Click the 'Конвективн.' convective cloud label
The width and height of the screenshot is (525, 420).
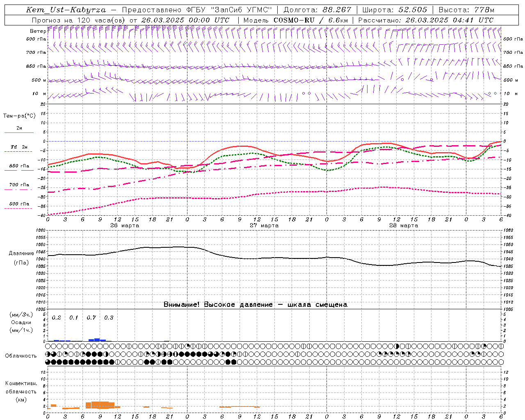click(x=21, y=383)
